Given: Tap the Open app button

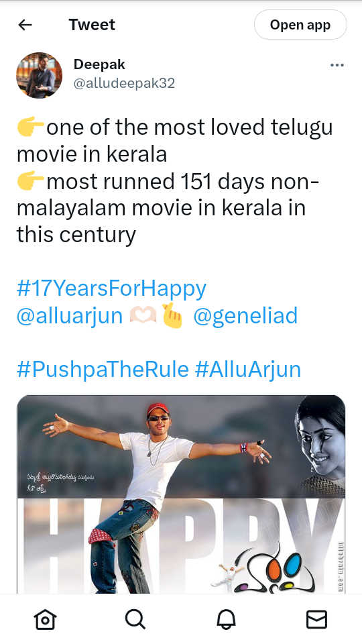Looking at the screenshot, I should (300, 25).
